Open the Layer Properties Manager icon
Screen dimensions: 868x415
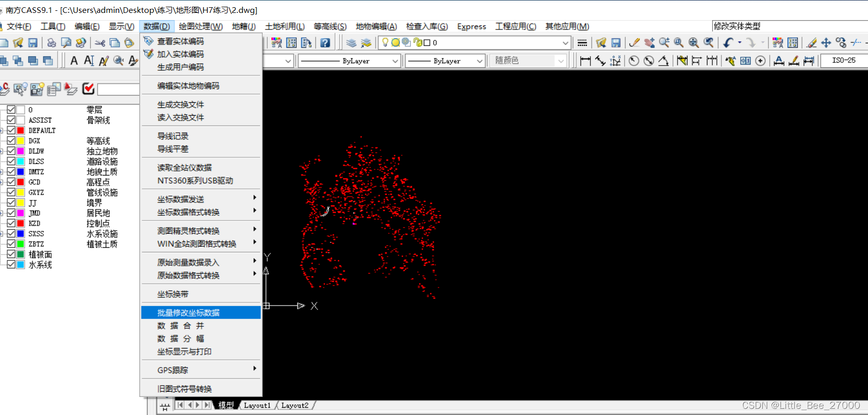pyautogui.click(x=351, y=43)
